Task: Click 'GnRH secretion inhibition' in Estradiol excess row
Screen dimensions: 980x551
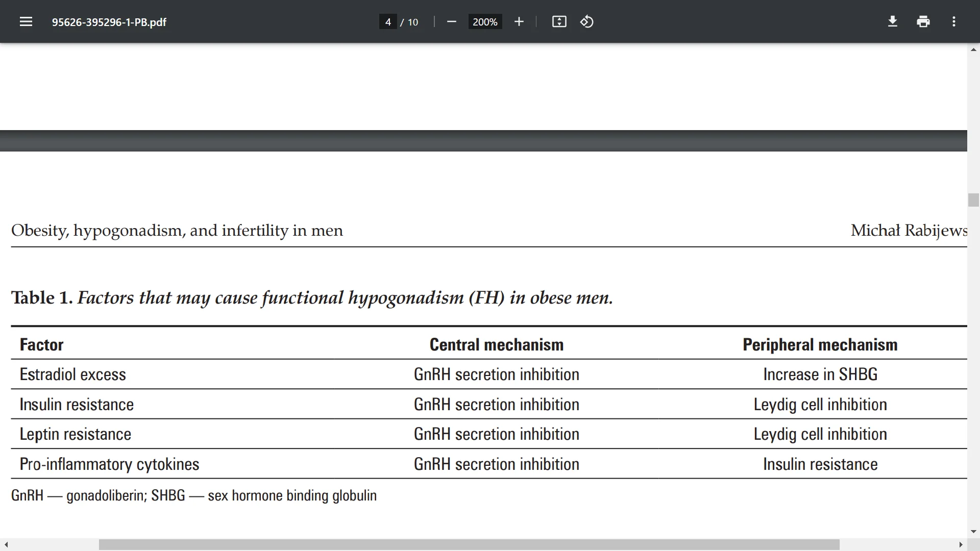Action: point(497,374)
